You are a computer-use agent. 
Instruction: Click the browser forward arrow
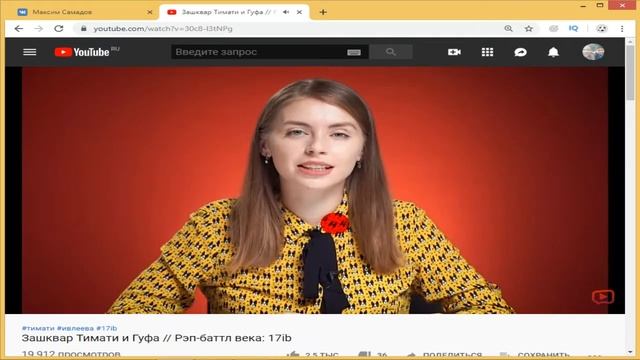(x=39, y=29)
